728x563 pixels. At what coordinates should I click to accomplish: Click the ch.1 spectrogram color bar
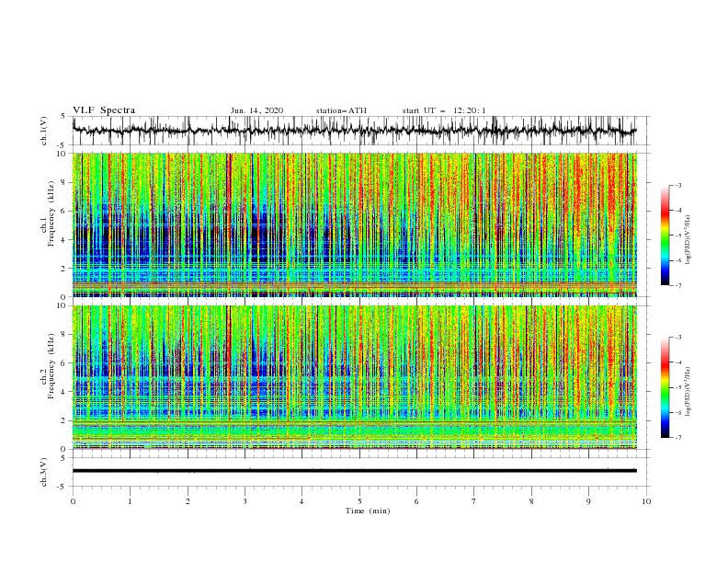coord(665,235)
